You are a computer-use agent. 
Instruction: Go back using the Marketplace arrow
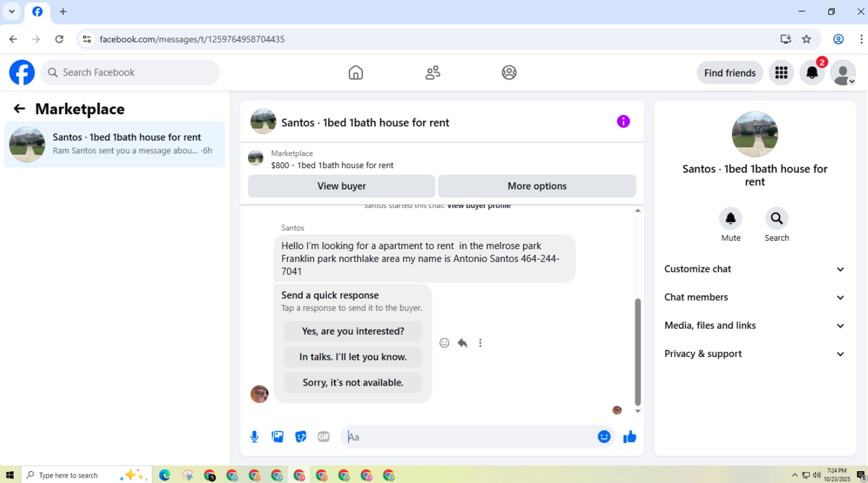click(x=19, y=108)
